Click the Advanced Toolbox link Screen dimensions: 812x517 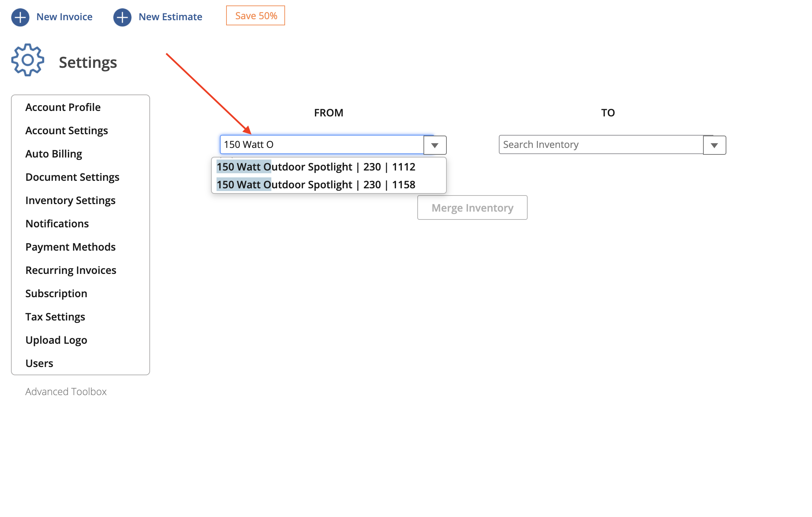[x=66, y=391]
